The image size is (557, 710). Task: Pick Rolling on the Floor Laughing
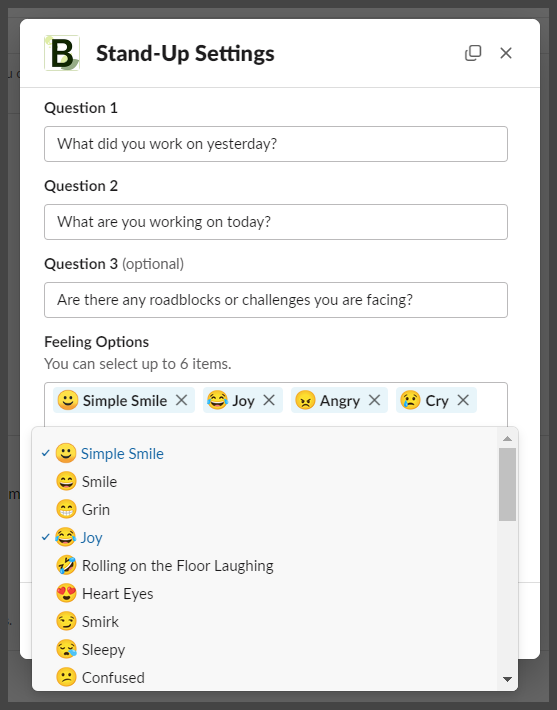264,566
